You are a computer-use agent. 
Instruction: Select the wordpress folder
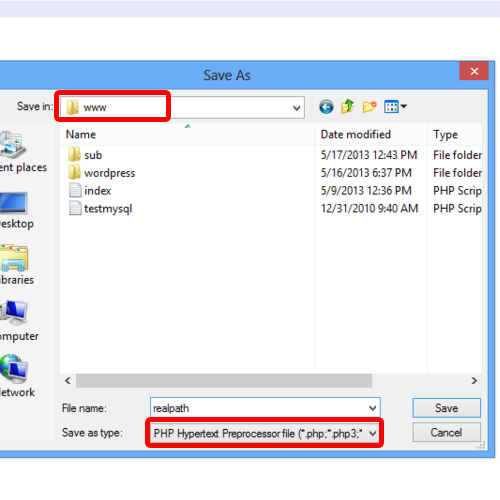coord(101,173)
